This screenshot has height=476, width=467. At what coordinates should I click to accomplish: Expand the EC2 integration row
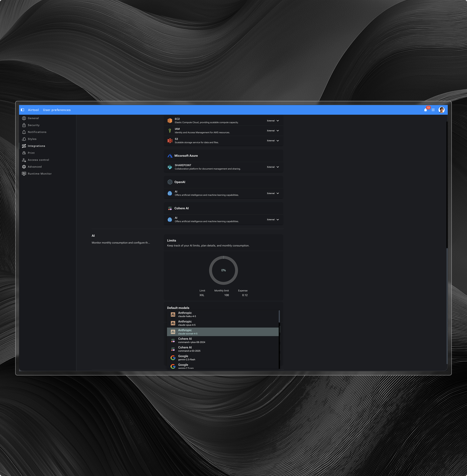tap(278, 121)
